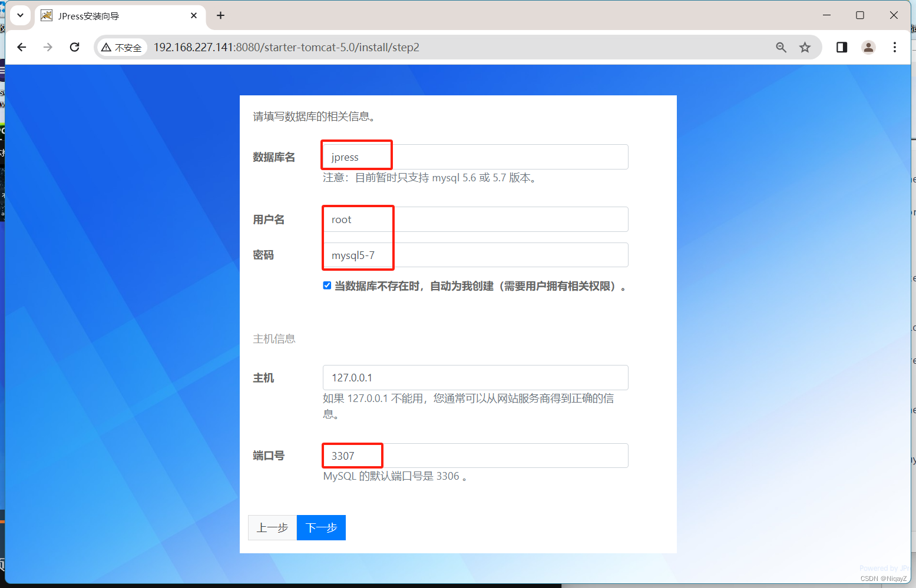This screenshot has width=916, height=588.
Task: Go back to the previous page
Action: (x=22, y=47)
